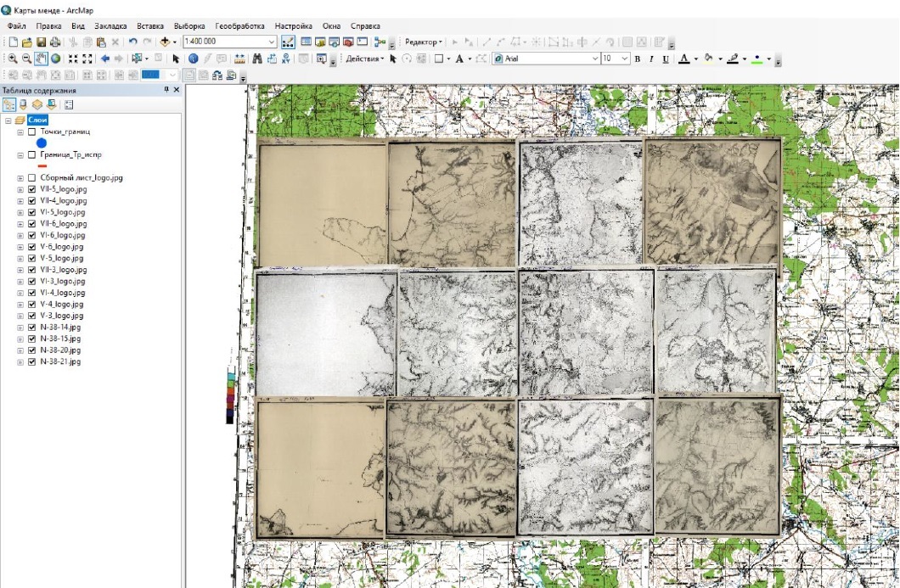Screen dimensions: 900x588
Task: Enable the Точки_границ layer checkbox
Action: coord(31,132)
